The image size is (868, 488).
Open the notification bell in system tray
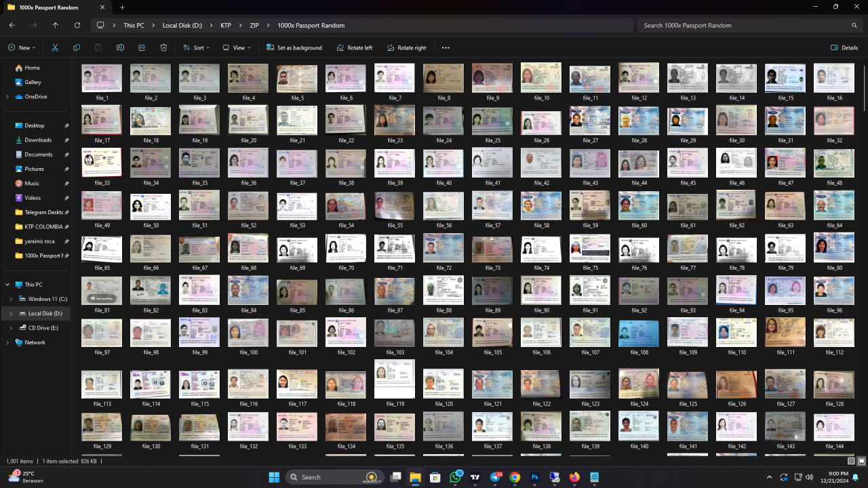coord(855,477)
